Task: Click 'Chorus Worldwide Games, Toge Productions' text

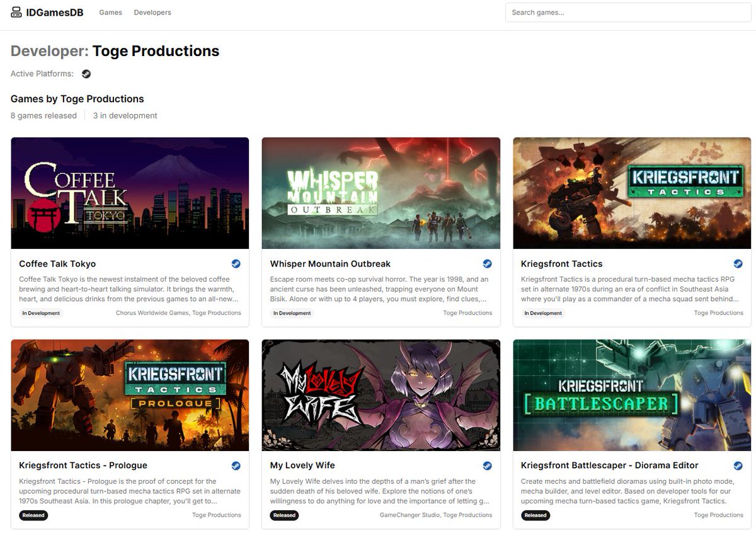Action: click(178, 313)
